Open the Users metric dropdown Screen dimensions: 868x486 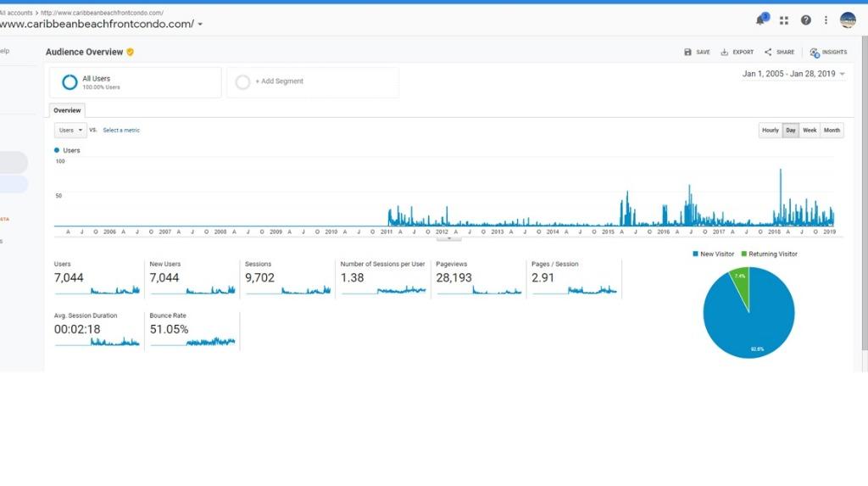70,131
